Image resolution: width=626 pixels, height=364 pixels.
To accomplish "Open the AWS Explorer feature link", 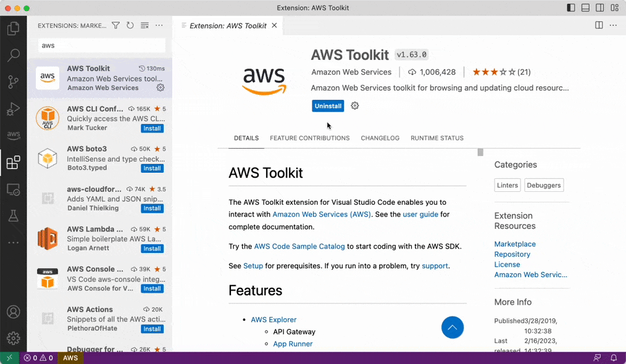I will (273, 320).
